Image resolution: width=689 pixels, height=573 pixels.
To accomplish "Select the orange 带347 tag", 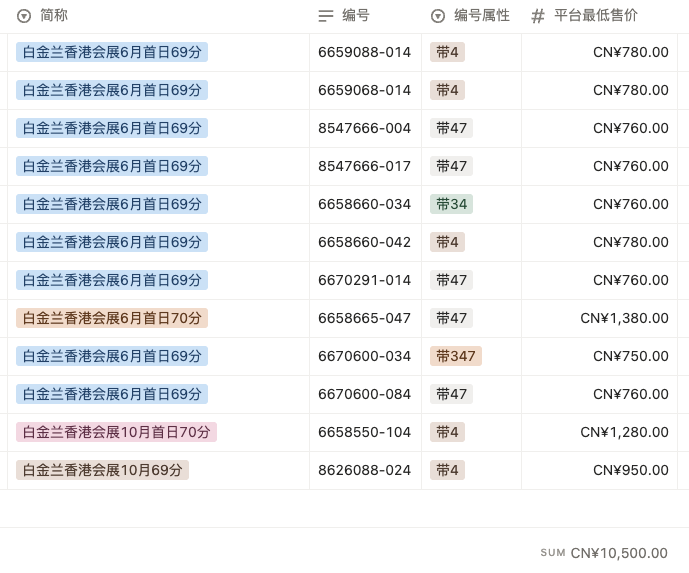I will point(455,356).
